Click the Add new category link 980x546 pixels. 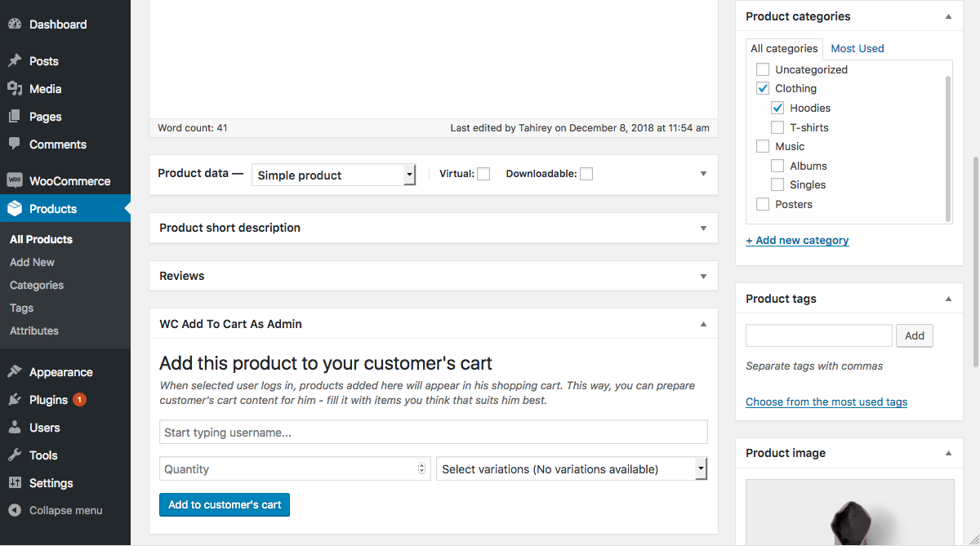click(x=797, y=240)
